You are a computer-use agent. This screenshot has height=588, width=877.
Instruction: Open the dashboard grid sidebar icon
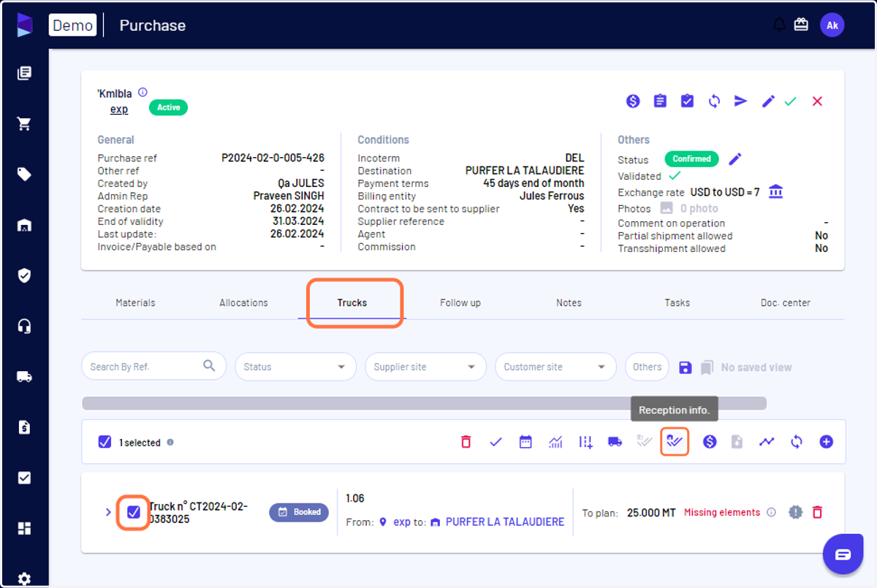[24, 528]
